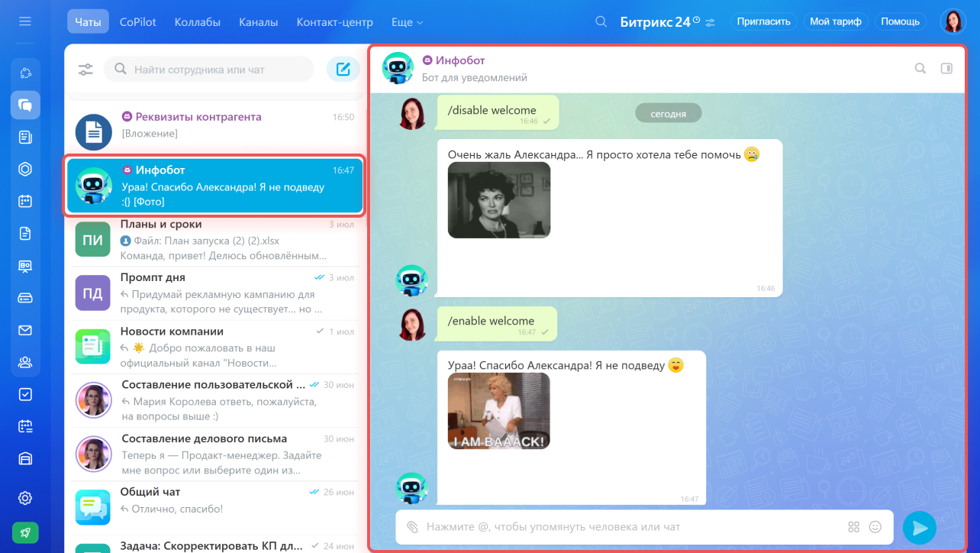Open the Реквизиты контрагента chat
The height and width of the screenshot is (553, 980).
click(215, 131)
